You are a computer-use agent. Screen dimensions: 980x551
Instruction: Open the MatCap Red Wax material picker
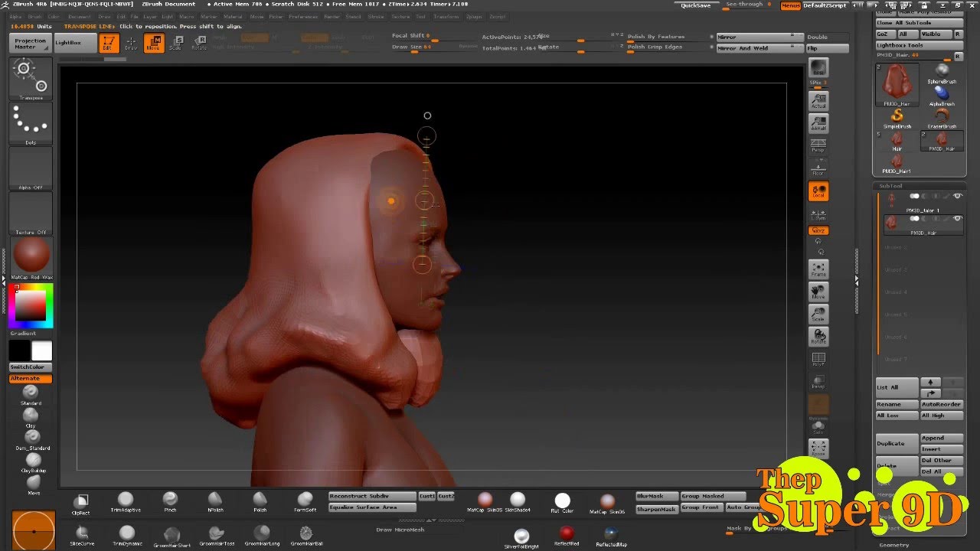point(31,258)
